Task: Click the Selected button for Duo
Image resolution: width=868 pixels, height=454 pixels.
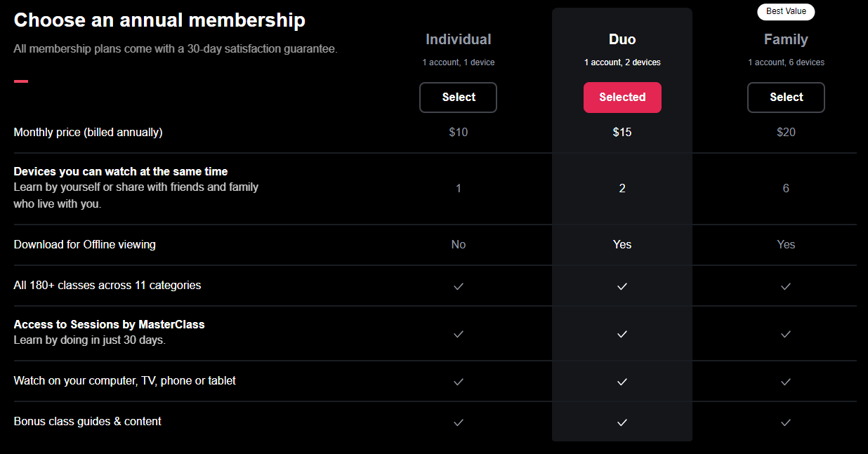Action: (x=622, y=98)
